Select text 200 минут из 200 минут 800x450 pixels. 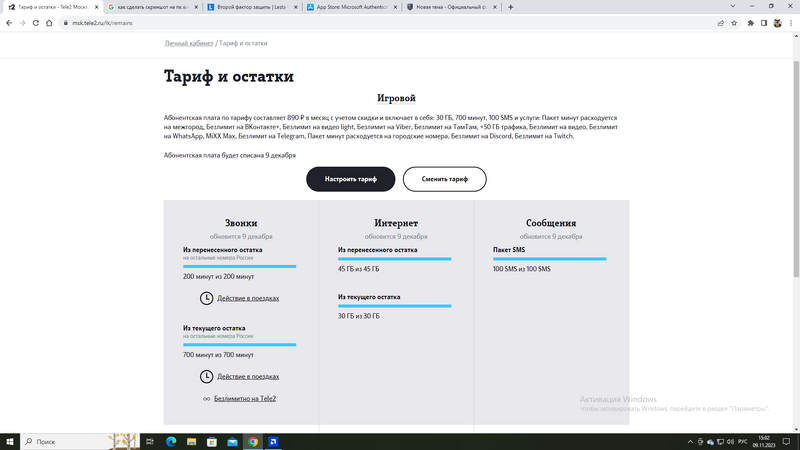click(218, 277)
